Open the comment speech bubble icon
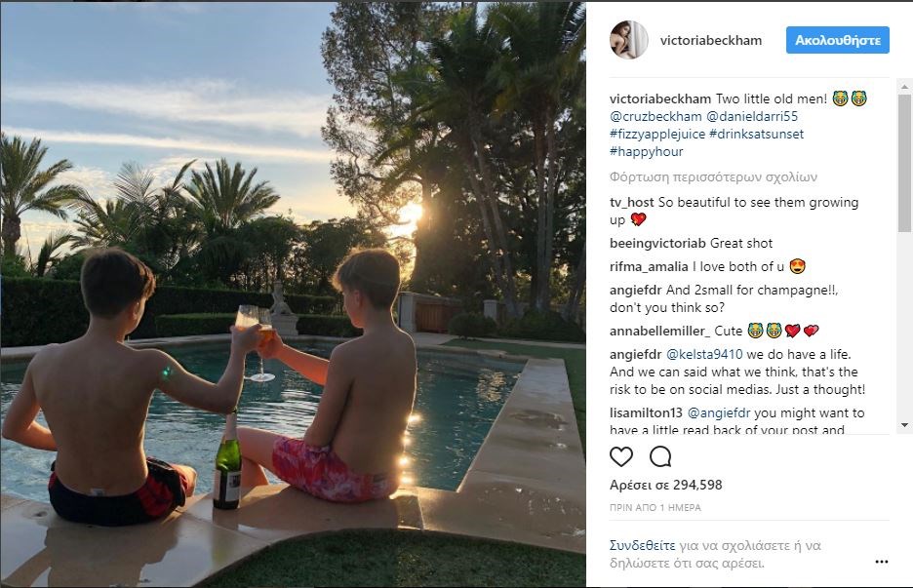Image resolution: width=913 pixels, height=588 pixels. 660,457
